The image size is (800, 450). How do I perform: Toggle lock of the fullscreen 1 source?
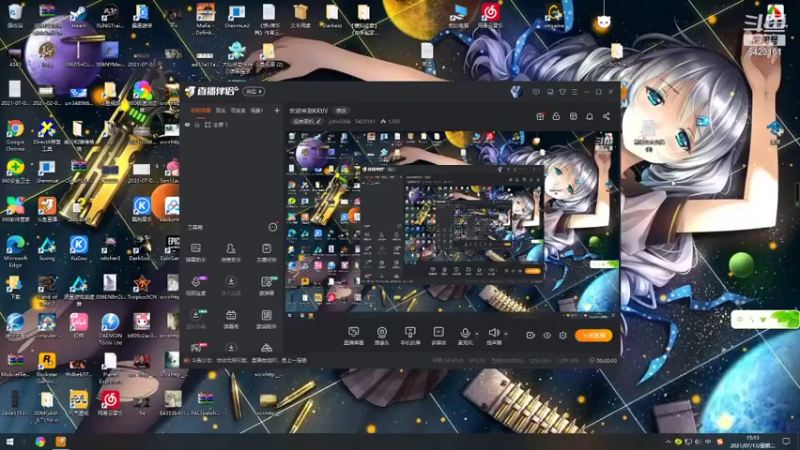pyautogui.click(x=197, y=125)
